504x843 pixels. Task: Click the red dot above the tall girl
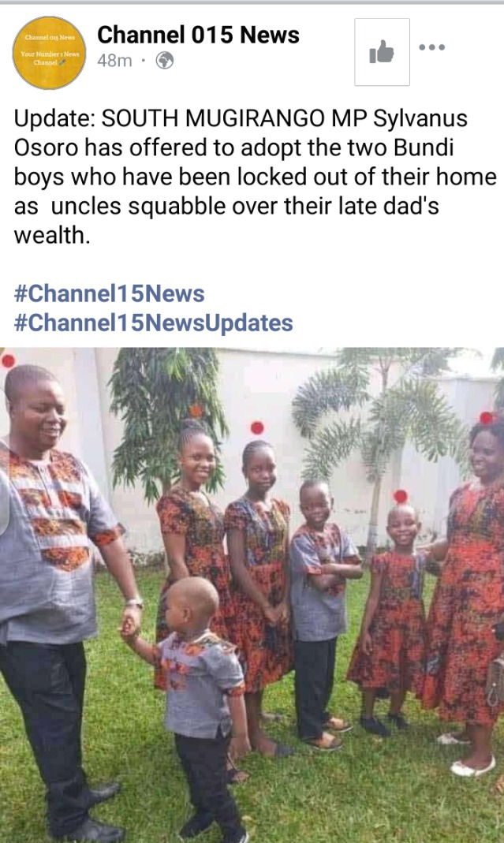click(x=257, y=428)
